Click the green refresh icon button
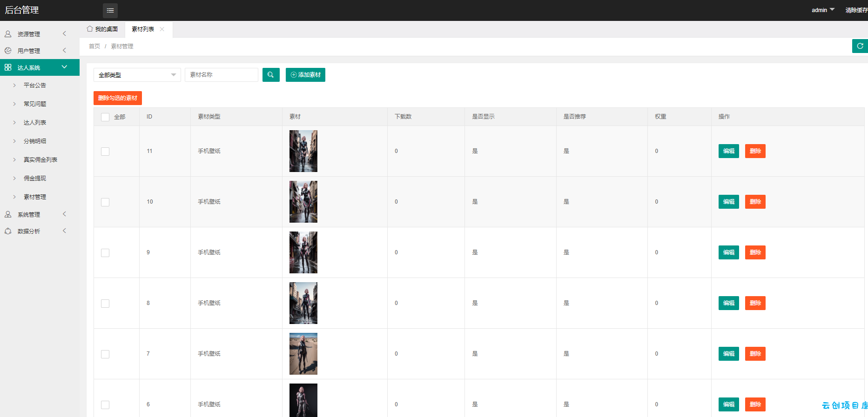Image resolution: width=868 pixels, height=417 pixels. click(x=860, y=46)
